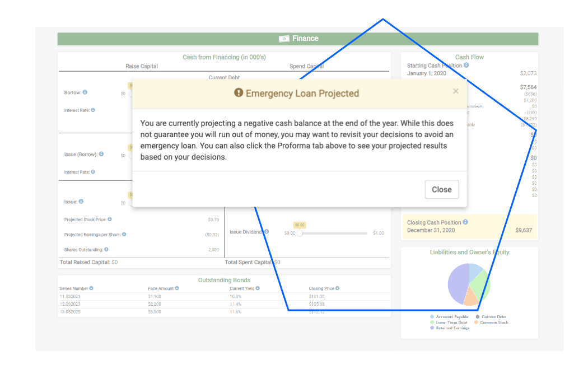
Task: Click the Issue Dividend slider handle
Action: [300, 234]
